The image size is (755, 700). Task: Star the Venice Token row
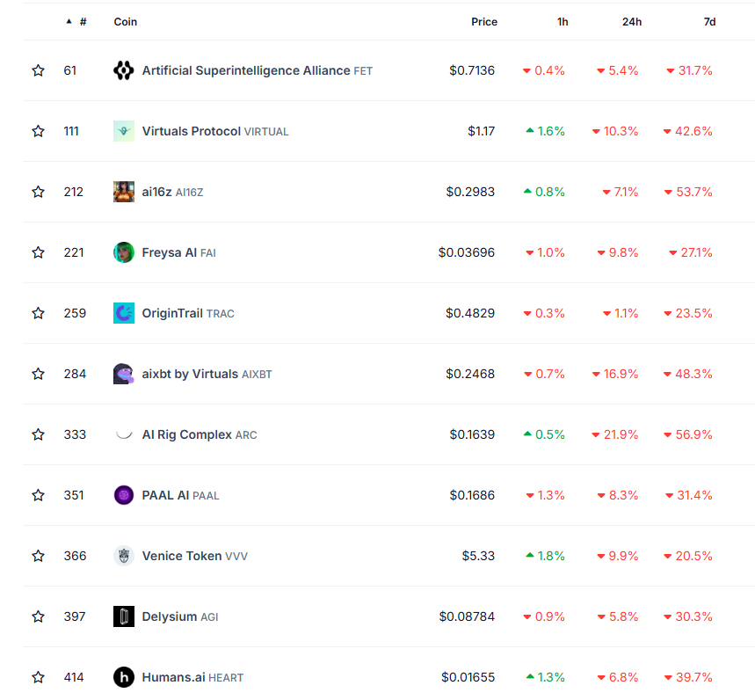tap(38, 556)
